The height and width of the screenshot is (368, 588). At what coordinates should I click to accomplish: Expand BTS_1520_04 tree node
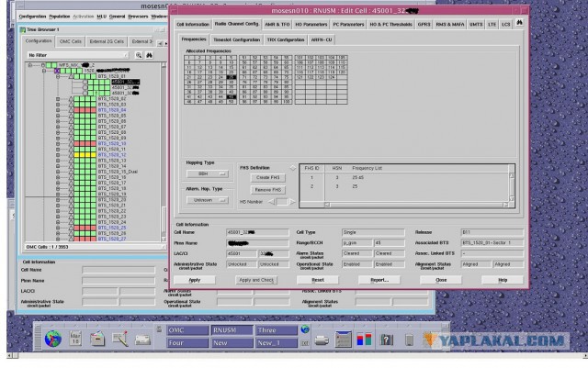(x=58, y=110)
